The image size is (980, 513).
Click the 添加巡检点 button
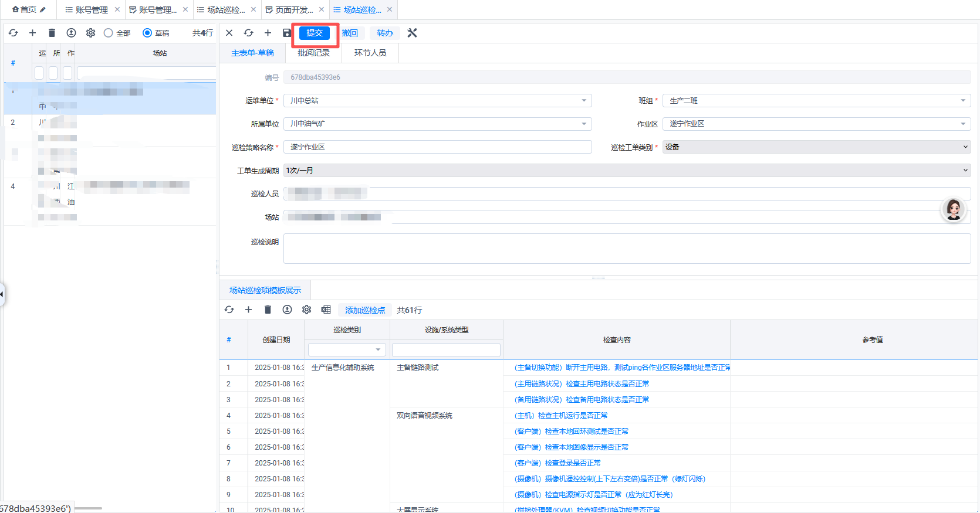point(365,310)
